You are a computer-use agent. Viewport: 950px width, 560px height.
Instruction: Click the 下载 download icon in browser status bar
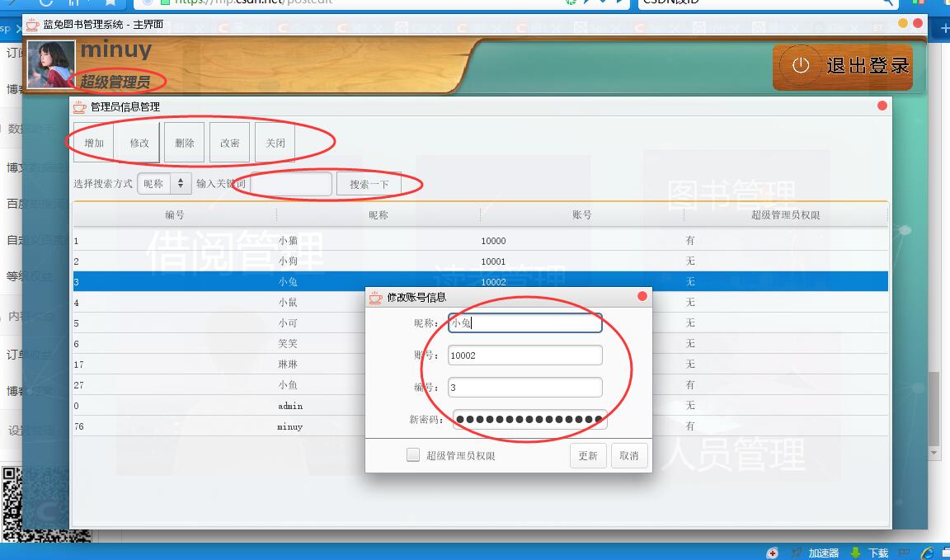[855, 553]
